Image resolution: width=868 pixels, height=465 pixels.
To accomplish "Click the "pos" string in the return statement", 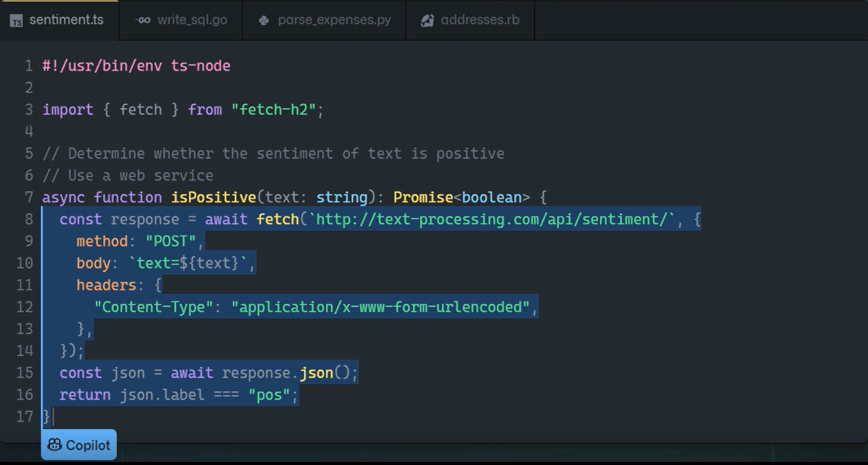I will 269,395.
